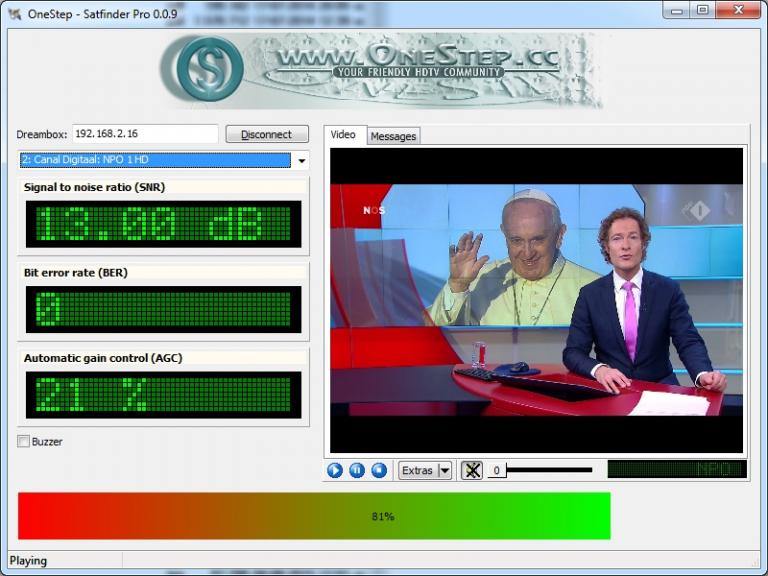
Task: Enable the Buzzer checkbox
Action: pyautogui.click(x=24, y=441)
